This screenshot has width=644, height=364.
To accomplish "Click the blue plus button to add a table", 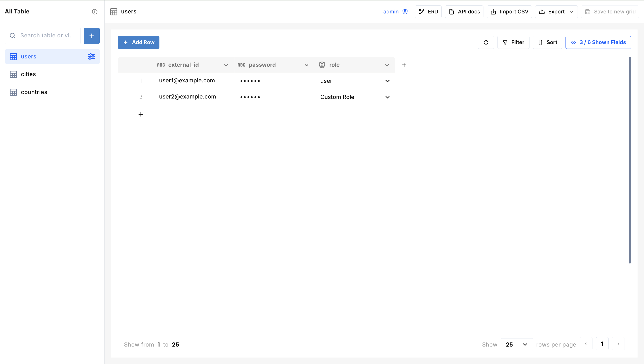I will pos(91,36).
